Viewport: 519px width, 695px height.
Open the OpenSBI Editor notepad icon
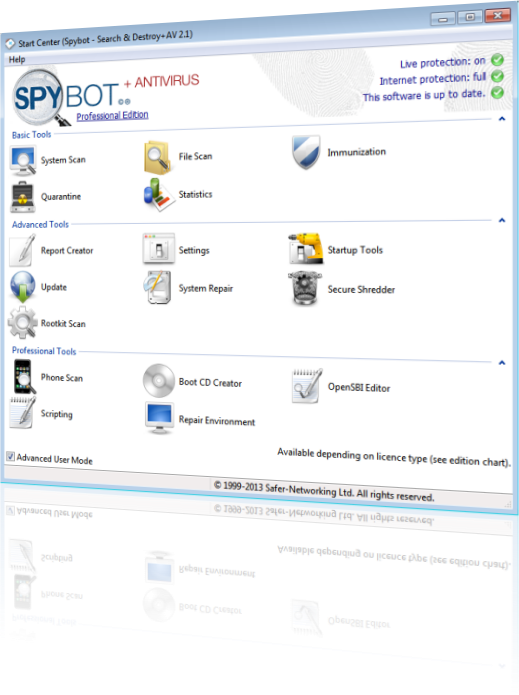[x=307, y=386]
